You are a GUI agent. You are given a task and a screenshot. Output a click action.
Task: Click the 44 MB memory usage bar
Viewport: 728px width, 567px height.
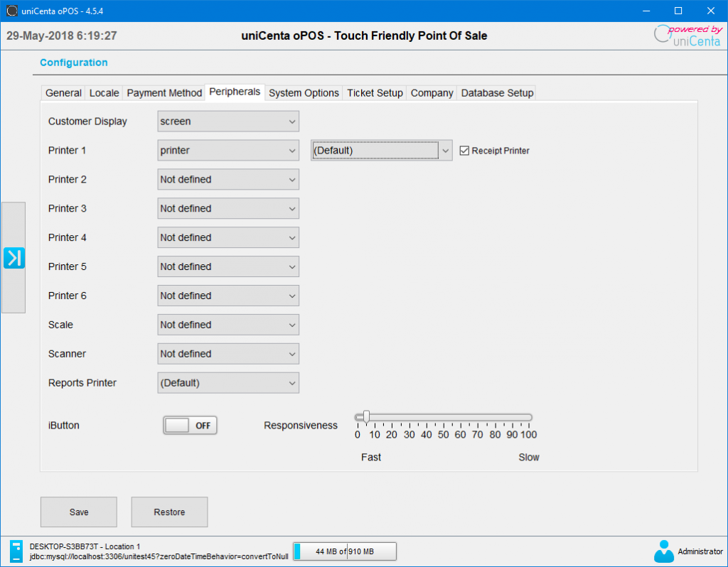[x=344, y=551]
